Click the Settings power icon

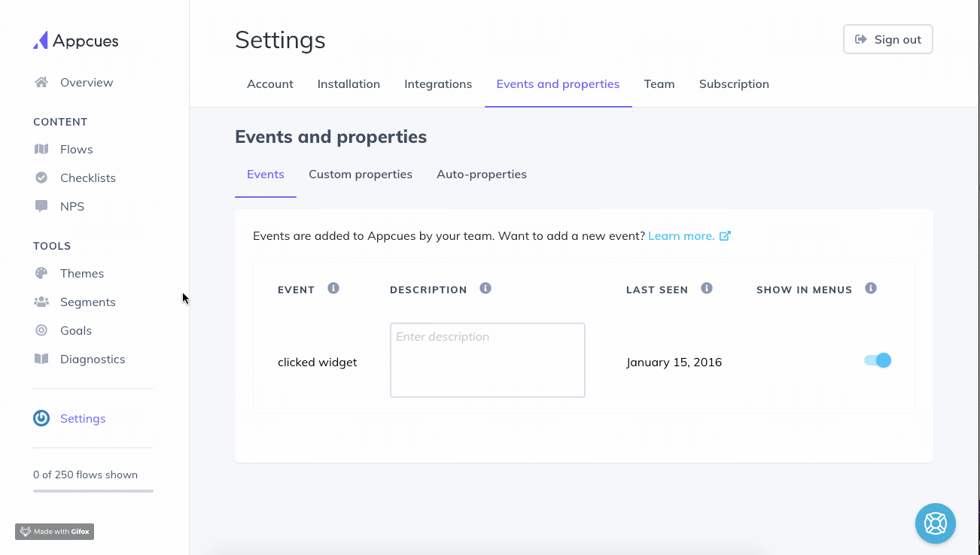click(x=41, y=418)
